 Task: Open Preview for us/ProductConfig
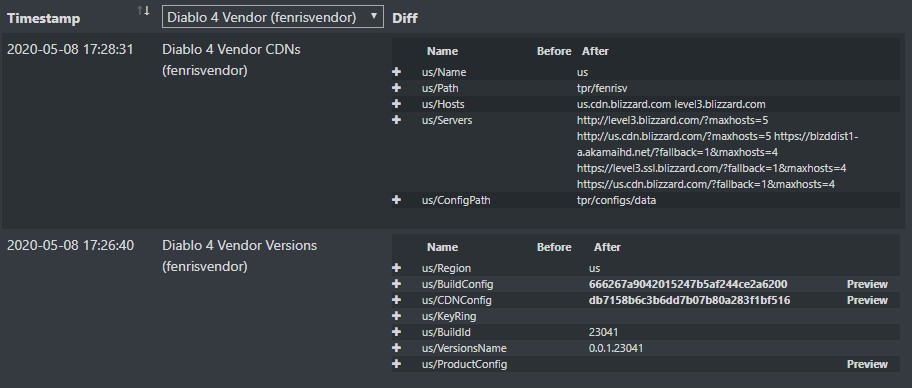[x=867, y=364]
